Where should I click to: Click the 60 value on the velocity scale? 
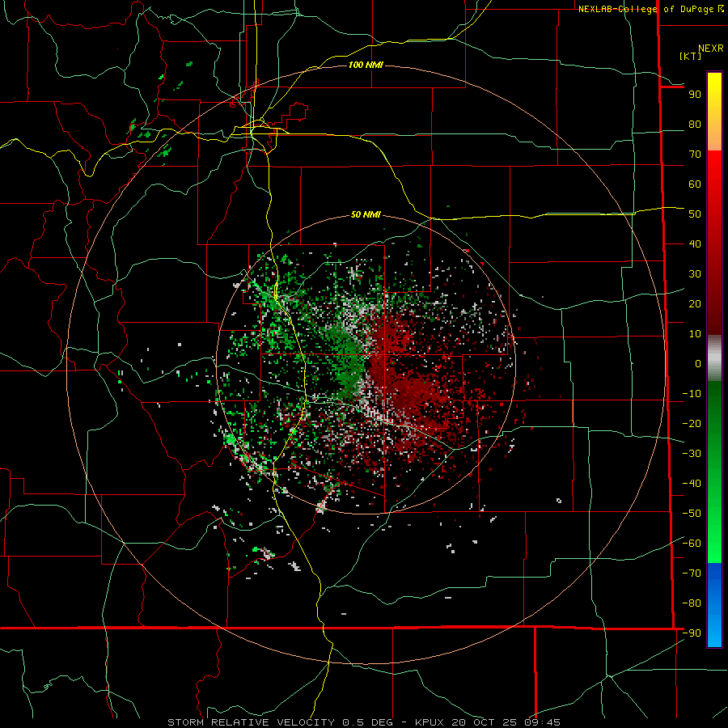(x=695, y=184)
